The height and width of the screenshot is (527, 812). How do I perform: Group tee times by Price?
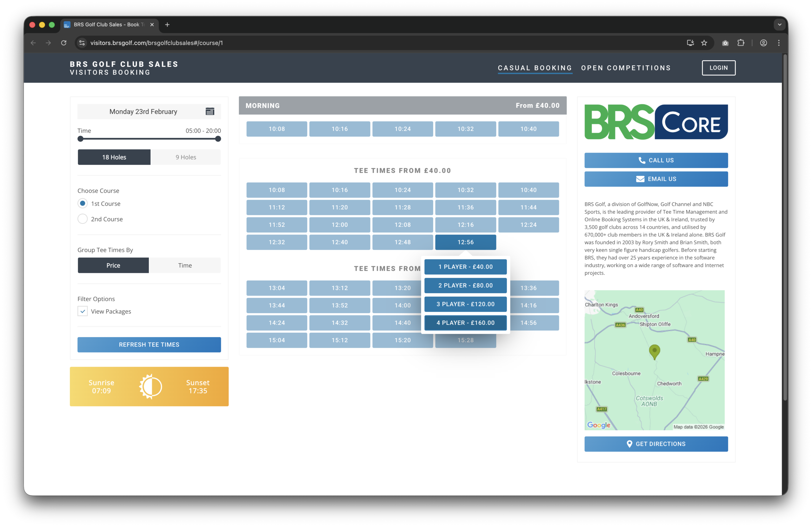point(113,265)
